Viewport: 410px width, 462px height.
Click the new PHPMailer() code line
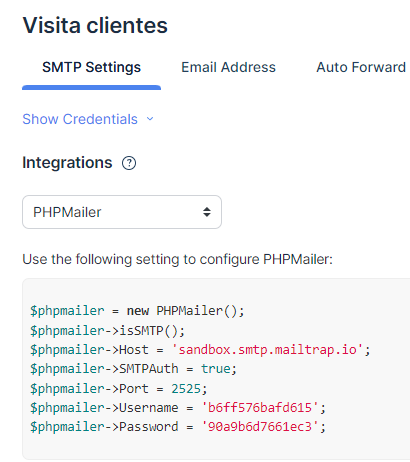click(137, 311)
